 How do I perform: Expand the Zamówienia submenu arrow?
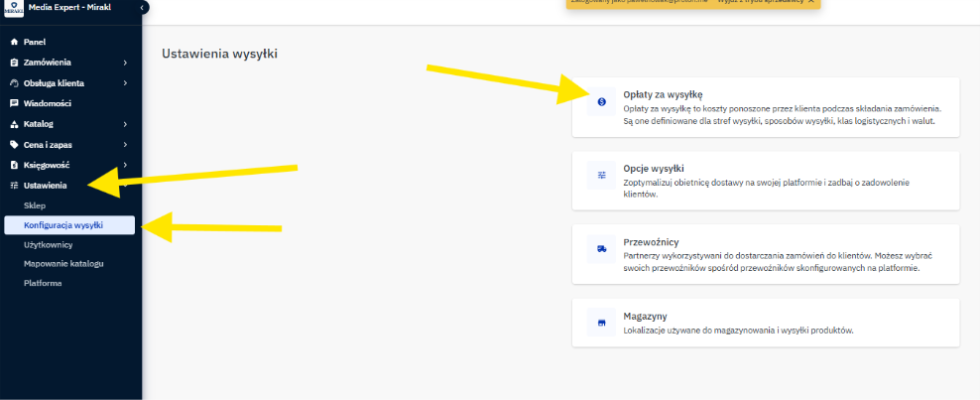point(125,63)
